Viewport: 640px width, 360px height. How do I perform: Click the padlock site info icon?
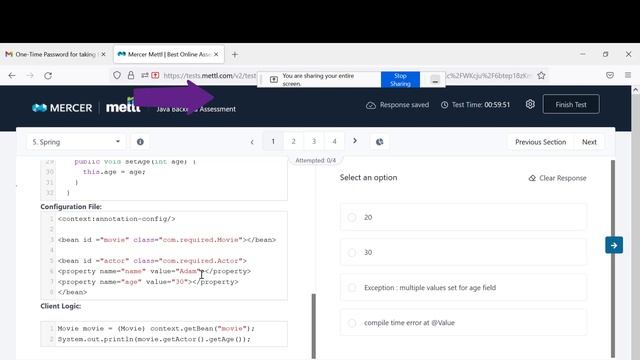(131, 75)
